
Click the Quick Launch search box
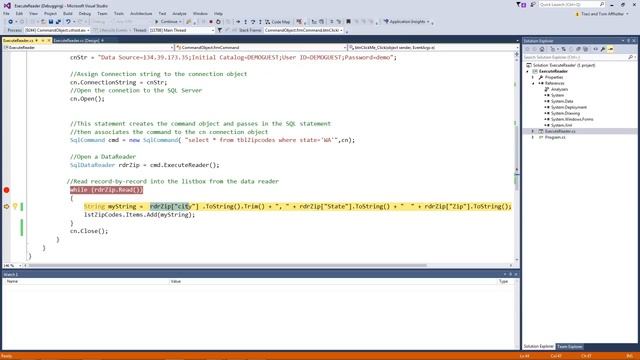[571, 4]
